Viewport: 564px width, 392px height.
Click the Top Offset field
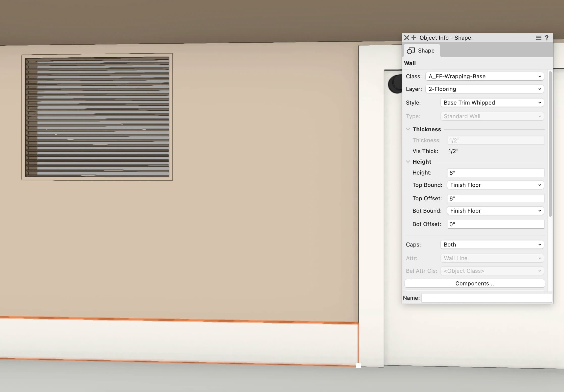tap(496, 199)
